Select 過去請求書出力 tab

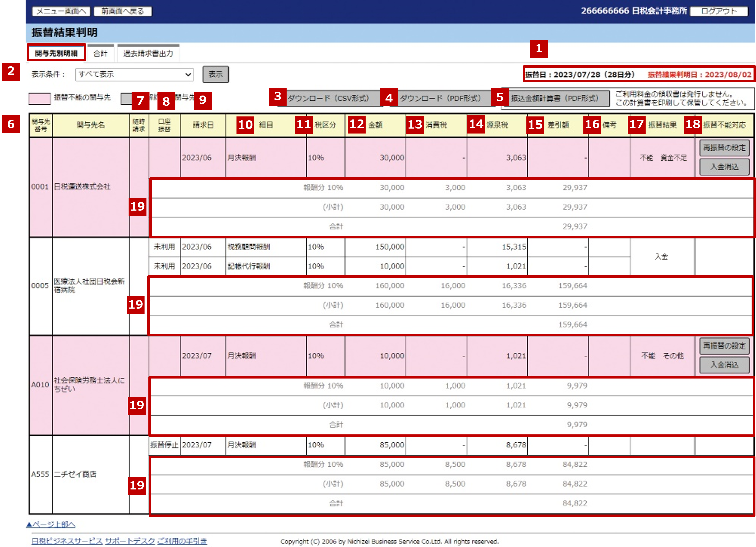148,53
